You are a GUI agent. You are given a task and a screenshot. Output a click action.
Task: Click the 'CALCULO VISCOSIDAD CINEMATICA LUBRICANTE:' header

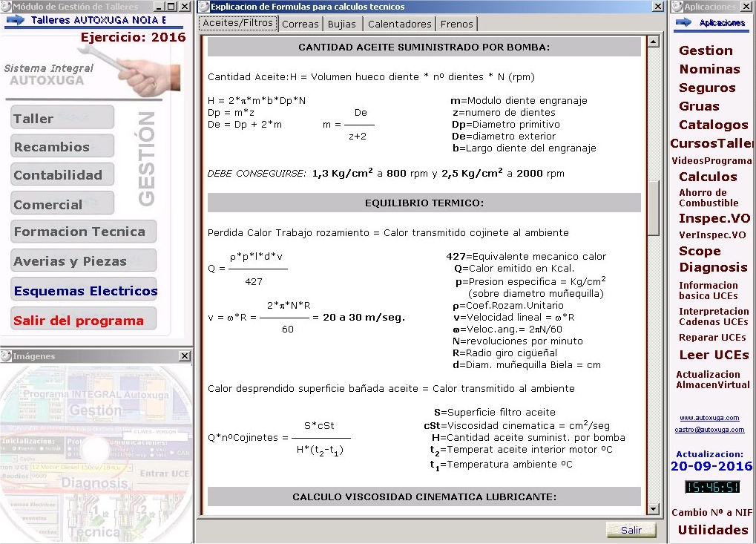point(424,497)
